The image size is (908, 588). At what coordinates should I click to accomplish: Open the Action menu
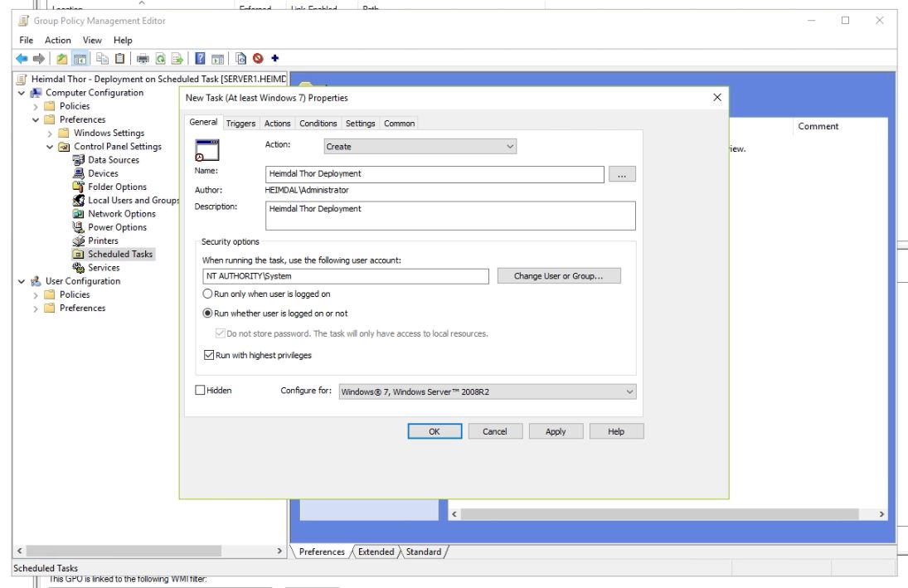coord(57,40)
